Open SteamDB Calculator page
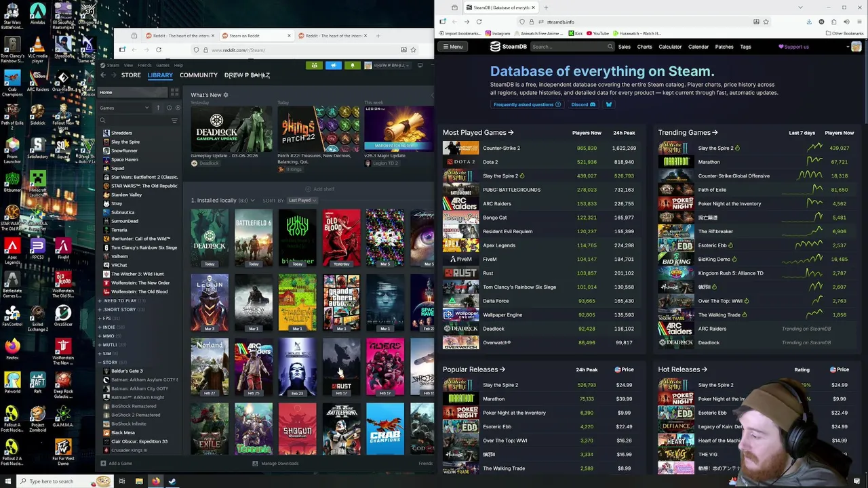The image size is (868, 488). [670, 47]
